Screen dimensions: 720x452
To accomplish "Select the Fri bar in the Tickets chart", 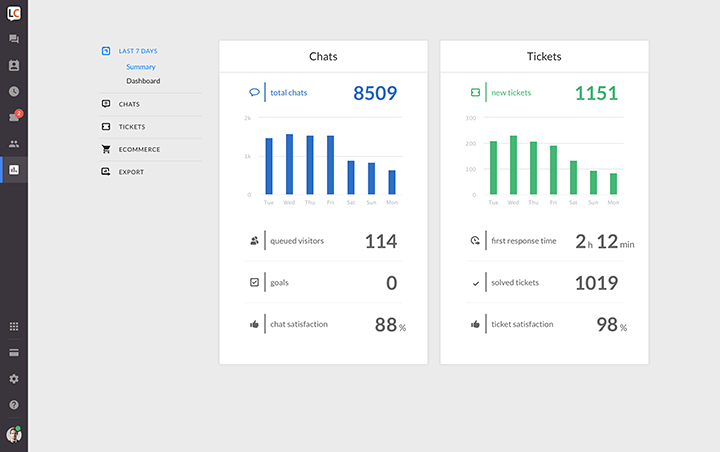I will click(x=553, y=170).
